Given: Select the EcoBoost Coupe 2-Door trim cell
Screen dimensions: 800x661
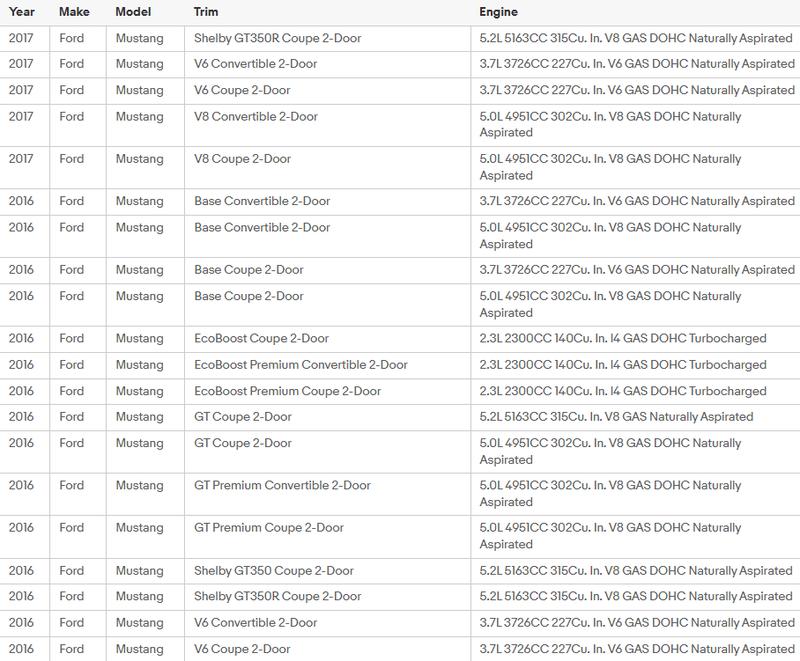Looking at the screenshot, I should [261, 339].
